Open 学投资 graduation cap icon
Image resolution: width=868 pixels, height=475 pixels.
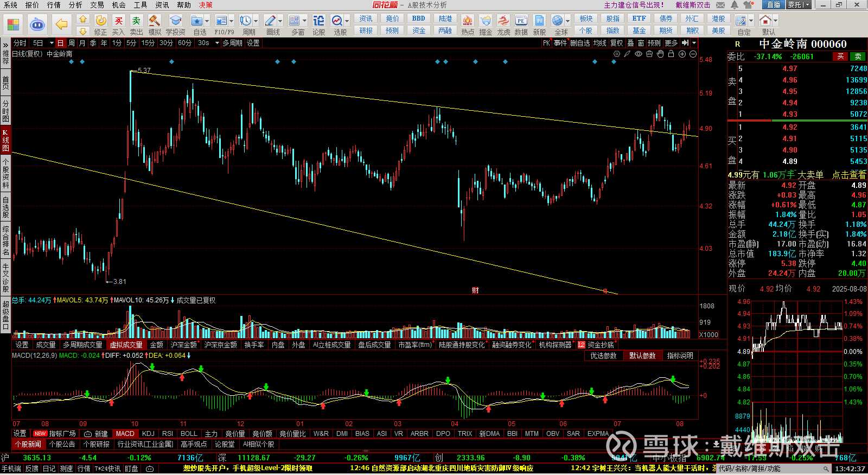tap(175, 25)
